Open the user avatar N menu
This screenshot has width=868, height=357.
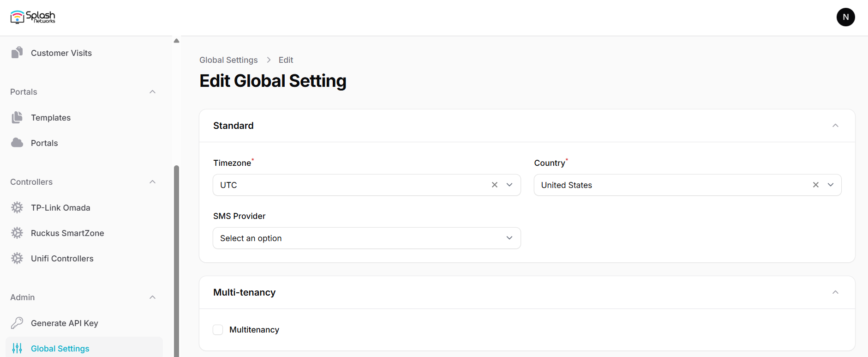(x=845, y=17)
